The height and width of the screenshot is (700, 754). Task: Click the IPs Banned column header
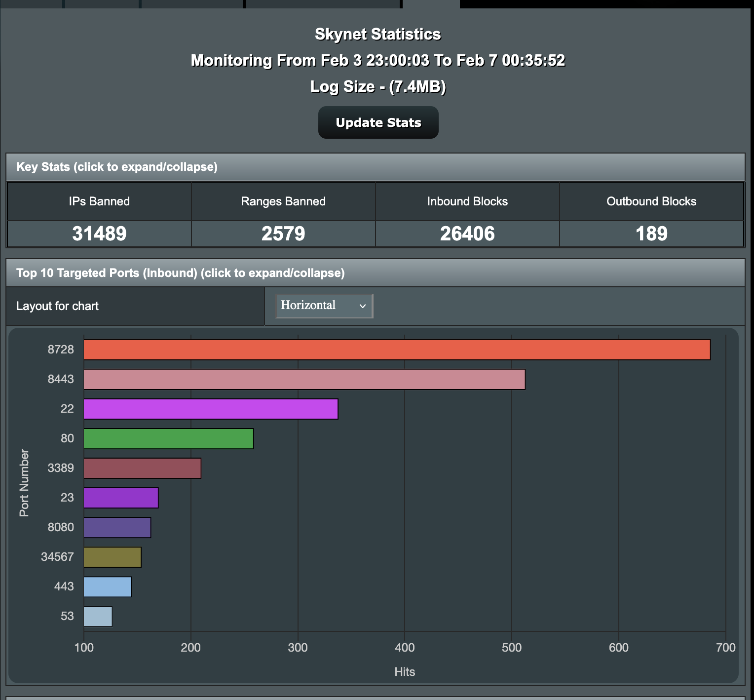tap(99, 201)
